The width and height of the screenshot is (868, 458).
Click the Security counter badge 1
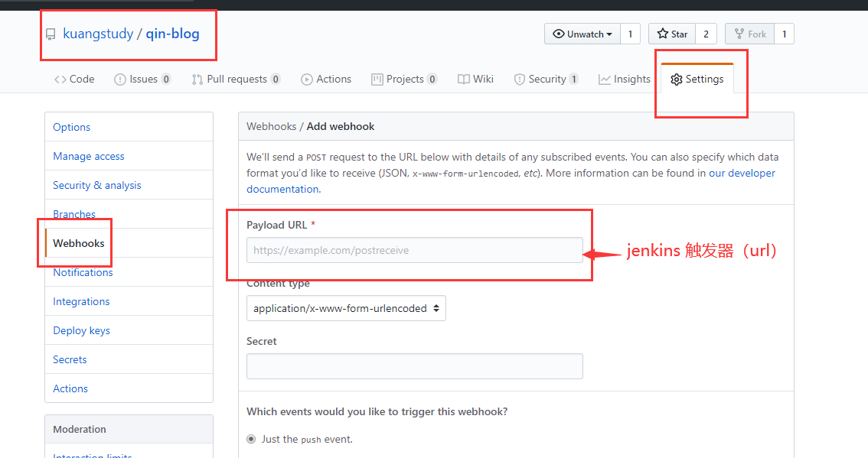tap(573, 79)
